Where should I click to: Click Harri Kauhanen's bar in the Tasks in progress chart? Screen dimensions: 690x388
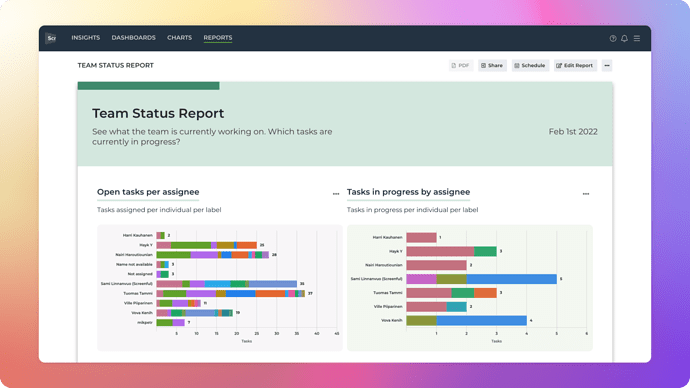click(x=422, y=238)
